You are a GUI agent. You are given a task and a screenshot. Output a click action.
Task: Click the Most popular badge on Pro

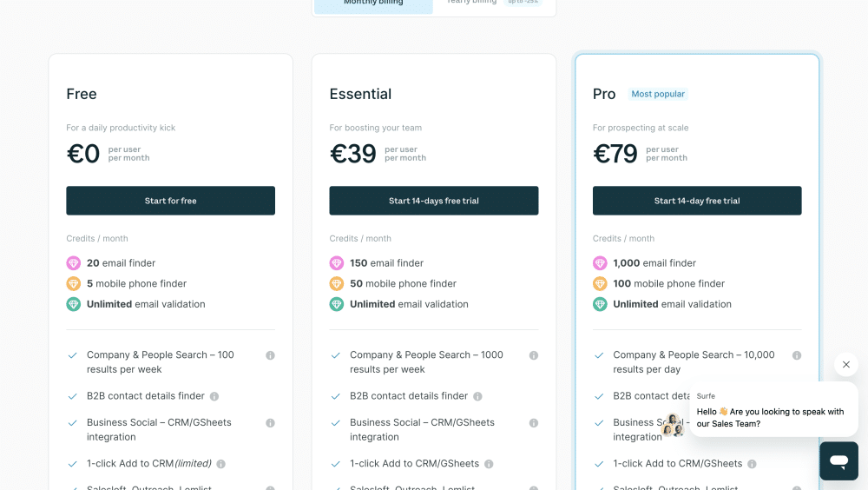(x=658, y=94)
